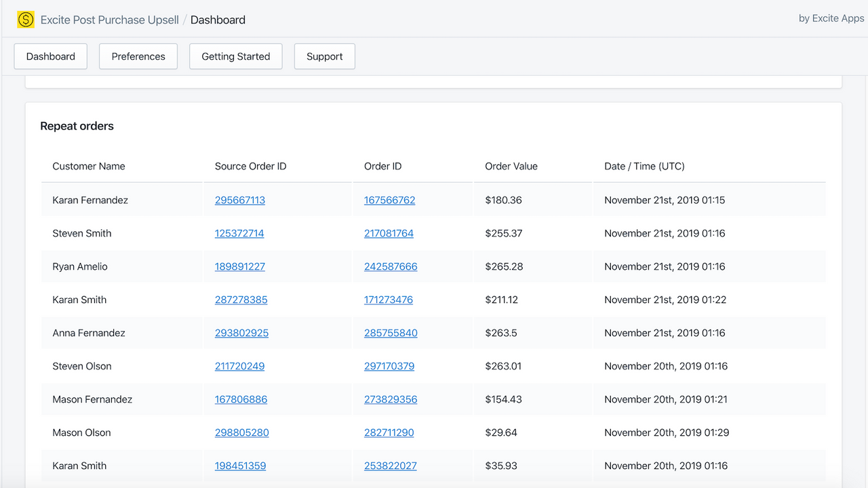Image resolution: width=868 pixels, height=488 pixels.
Task: Click the Customer Name column header
Action: click(x=88, y=166)
